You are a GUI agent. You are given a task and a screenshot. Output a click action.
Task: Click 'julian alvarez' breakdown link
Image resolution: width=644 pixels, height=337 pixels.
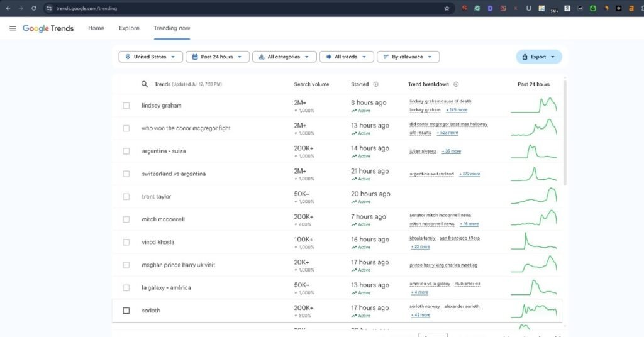pyautogui.click(x=423, y=151)
